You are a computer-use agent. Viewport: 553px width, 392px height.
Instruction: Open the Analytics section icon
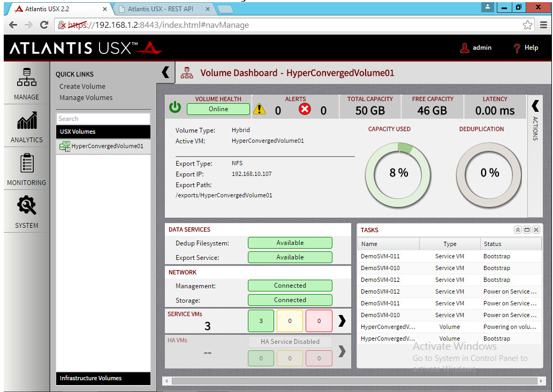[26, 120]
